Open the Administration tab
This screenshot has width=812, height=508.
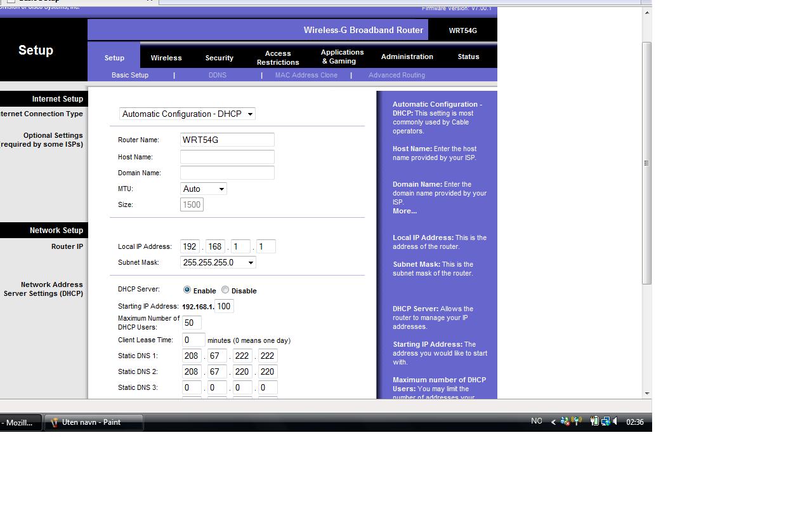pyautogui.click(x=407, y=57)
